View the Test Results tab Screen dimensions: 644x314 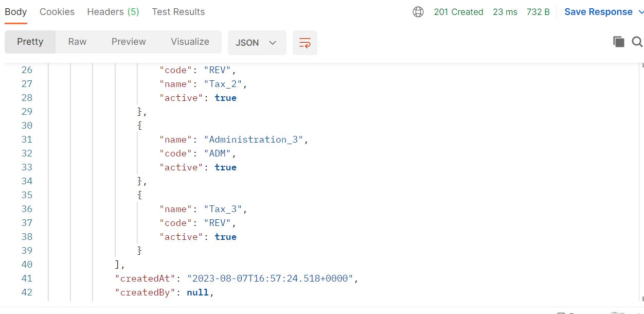click(178, 11)
